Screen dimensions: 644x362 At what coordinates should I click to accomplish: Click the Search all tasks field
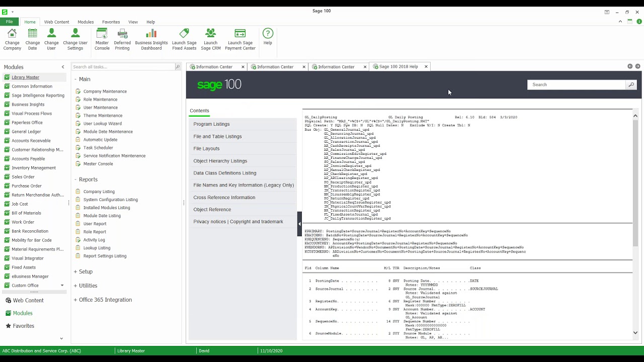click(123, 67)
